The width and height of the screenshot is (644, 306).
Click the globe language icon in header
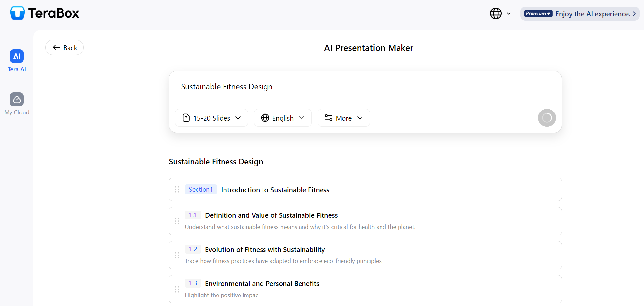[x=496, y=13]
